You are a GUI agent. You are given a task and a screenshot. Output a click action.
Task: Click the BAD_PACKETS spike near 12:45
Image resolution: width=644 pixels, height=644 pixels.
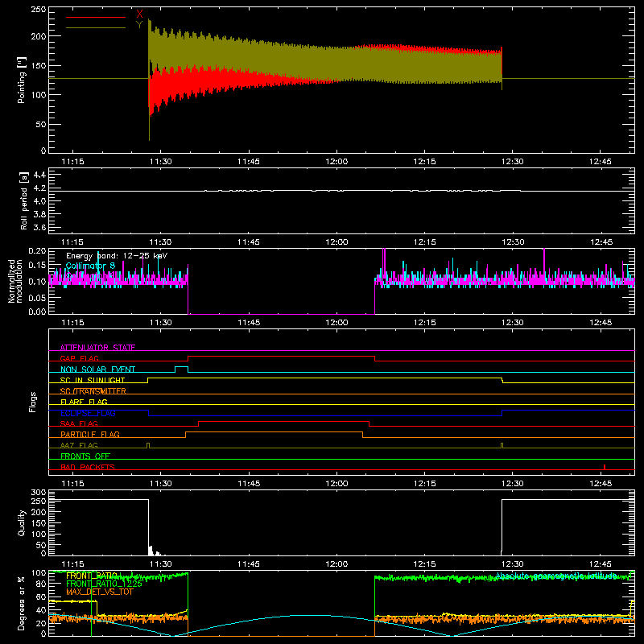[605, 467]
